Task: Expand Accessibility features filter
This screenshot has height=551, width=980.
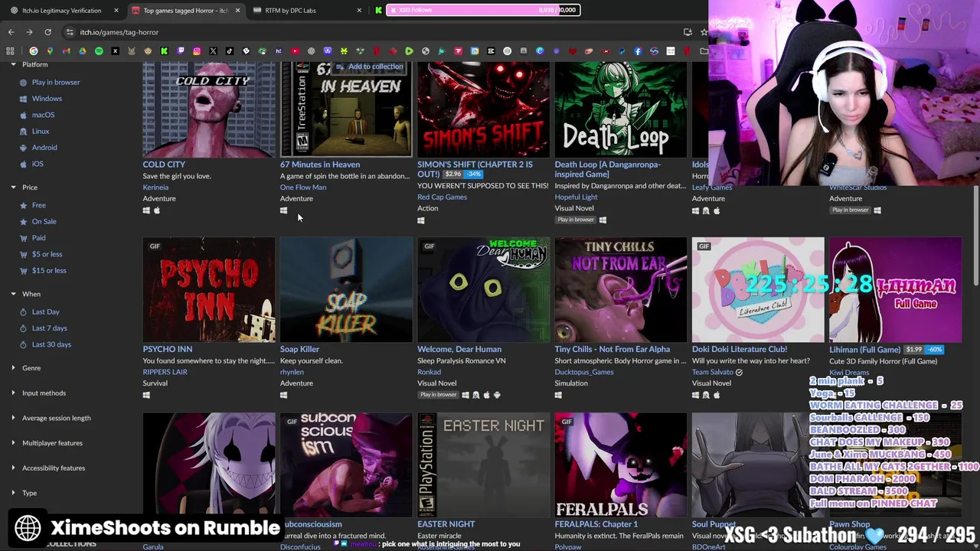Action: click(47, 468)
